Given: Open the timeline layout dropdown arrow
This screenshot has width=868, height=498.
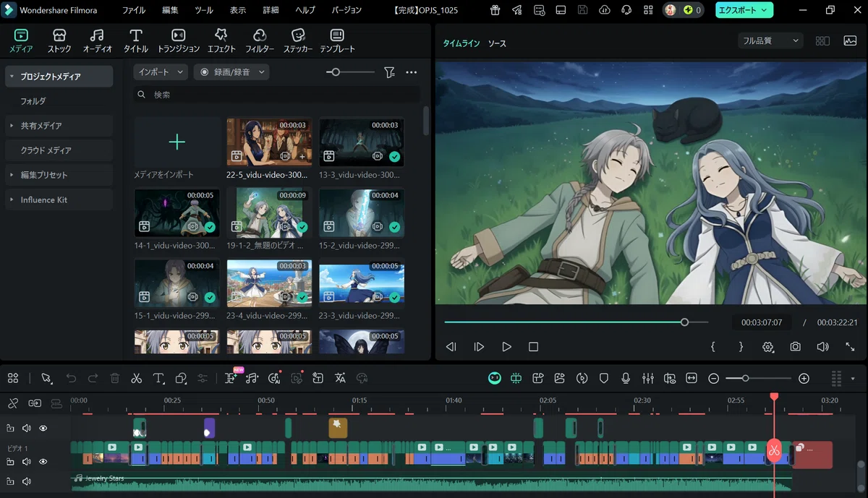Looking at the screenshot, I should pyautogui.click(x=853, y=379).
